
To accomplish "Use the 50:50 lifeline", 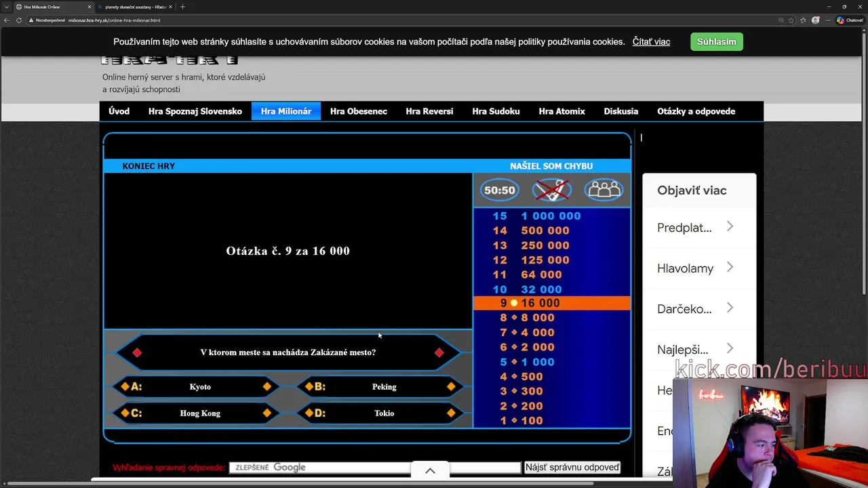I will [x=499, y=190].
